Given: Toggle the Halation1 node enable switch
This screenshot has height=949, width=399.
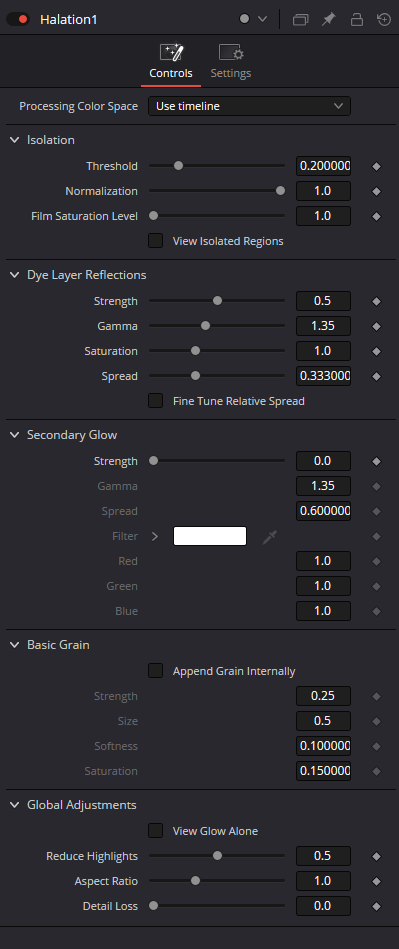Looking at the screenshot, I should click(x=18, y=19).
